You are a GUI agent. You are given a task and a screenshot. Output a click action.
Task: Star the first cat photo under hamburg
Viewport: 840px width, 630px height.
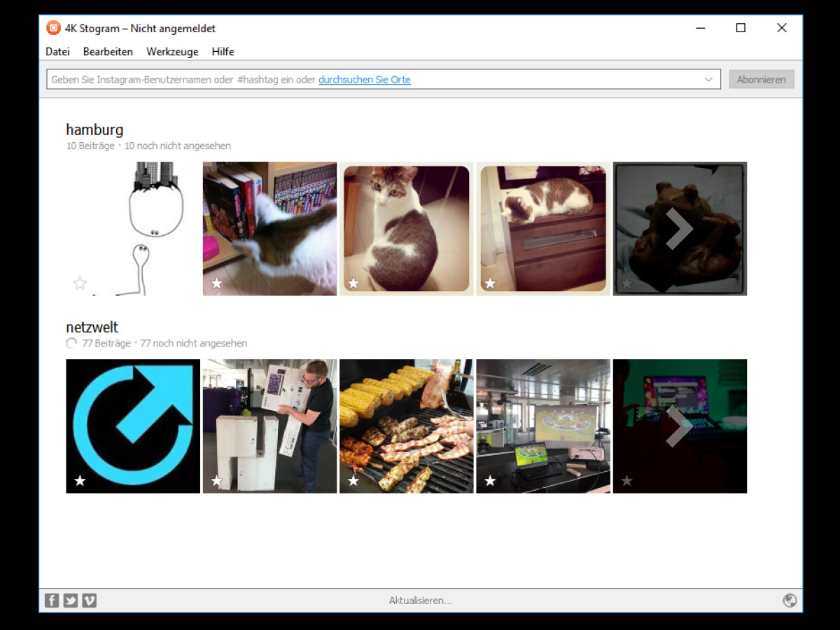tap(216, 283)
